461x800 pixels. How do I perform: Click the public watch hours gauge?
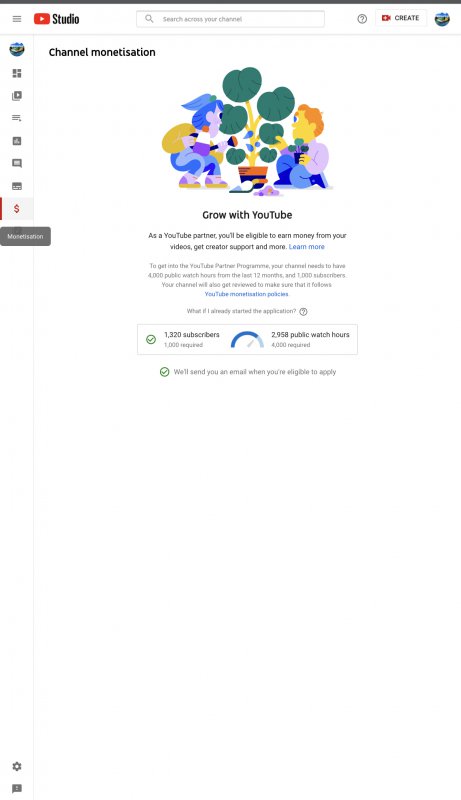tap(247, 340)
